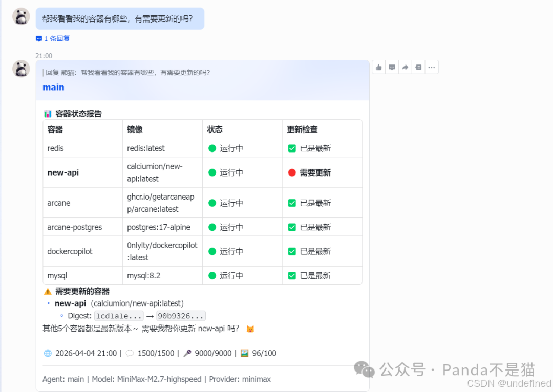
Task: Click the 'mysql:8.2' image cell
Action: click(163, 275)
